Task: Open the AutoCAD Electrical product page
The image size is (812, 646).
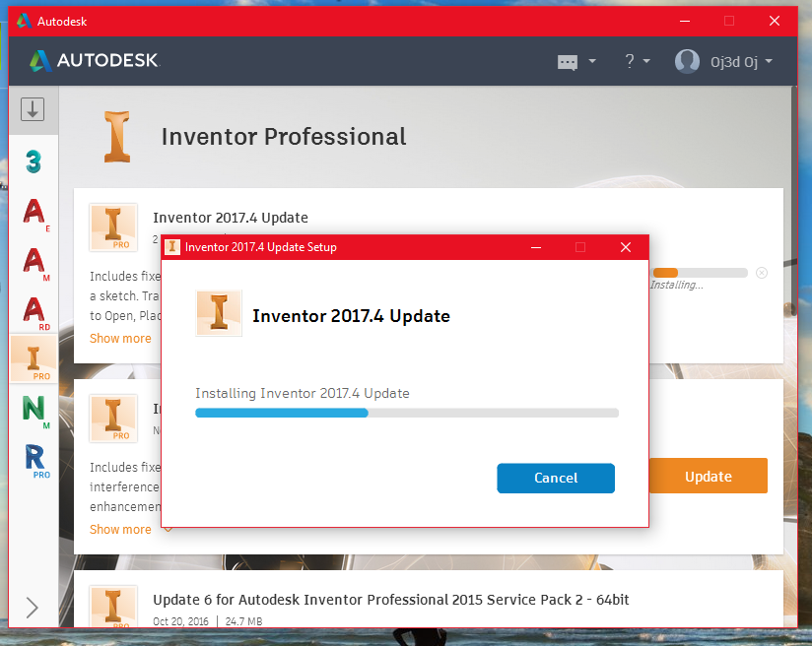Action: [33, 214]
